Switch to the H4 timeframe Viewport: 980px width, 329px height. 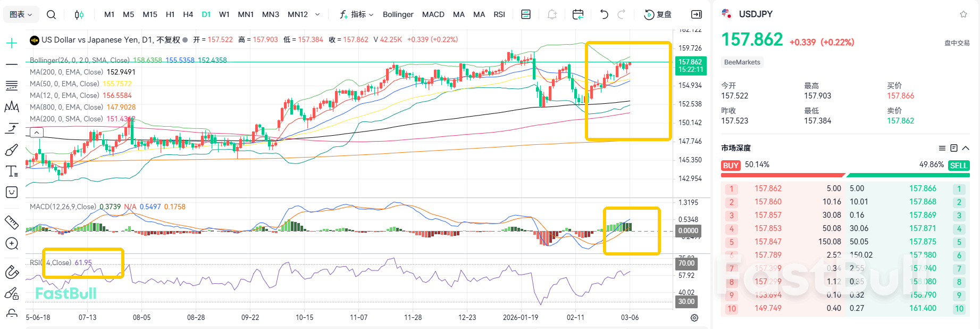click(x=188, y=14)
